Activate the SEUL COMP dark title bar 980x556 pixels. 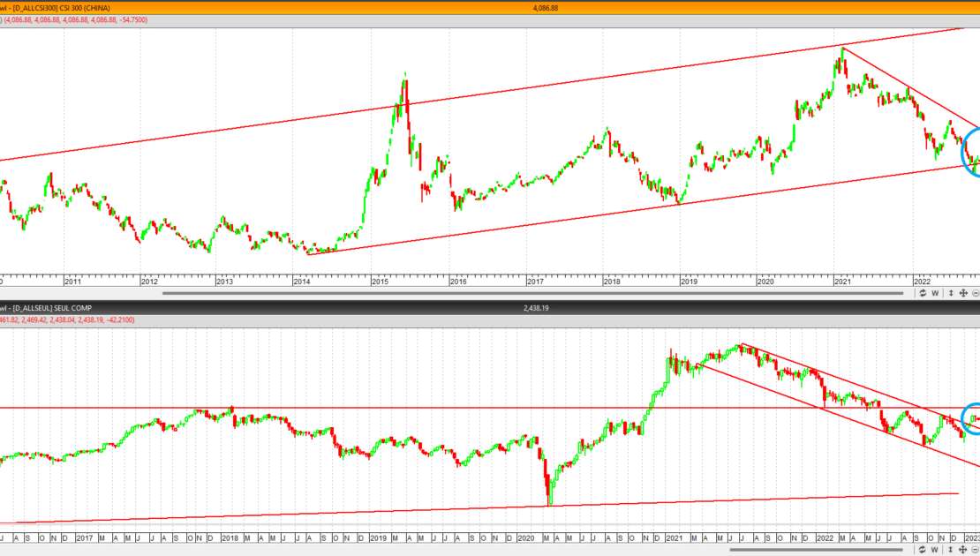click(490, 308)
